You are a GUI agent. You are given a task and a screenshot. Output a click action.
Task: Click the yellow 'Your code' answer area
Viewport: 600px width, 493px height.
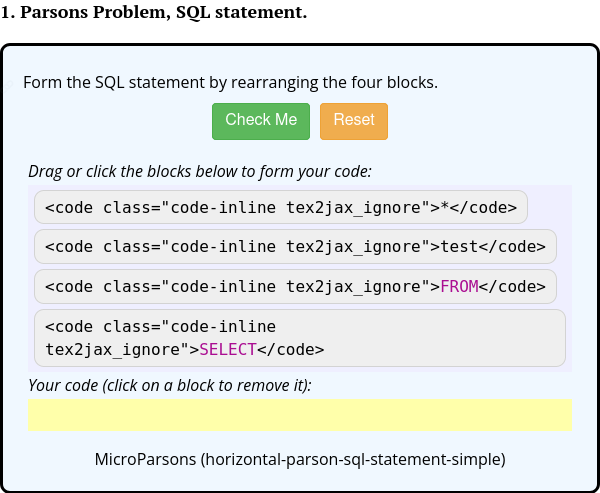tap(300, 415)
